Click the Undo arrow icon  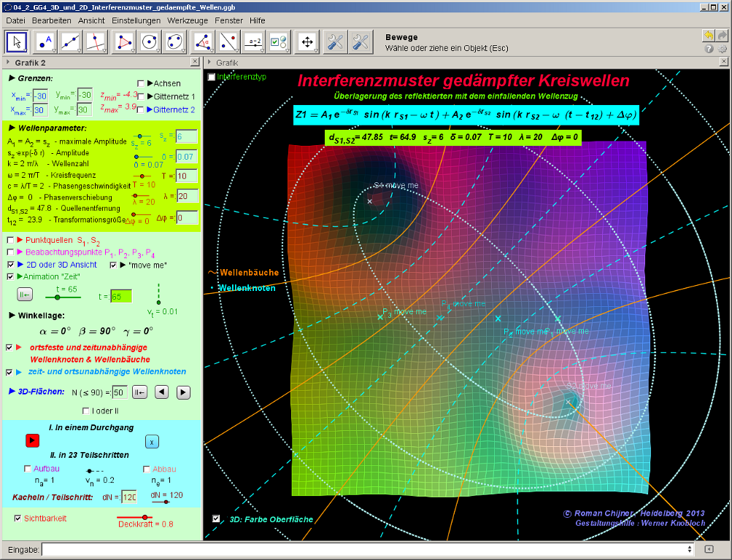tap(708, 36)
